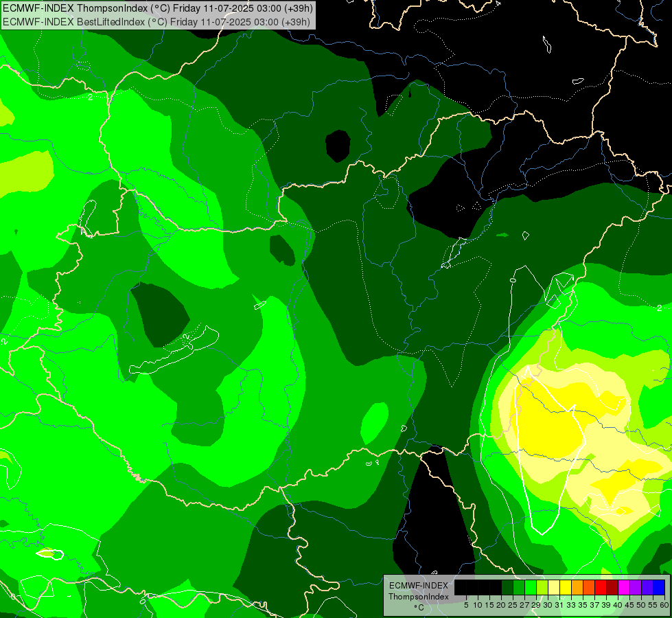Select the pure yellow 31-33 legend swatch
672x618 pixels.
click(x=566, y=587)
